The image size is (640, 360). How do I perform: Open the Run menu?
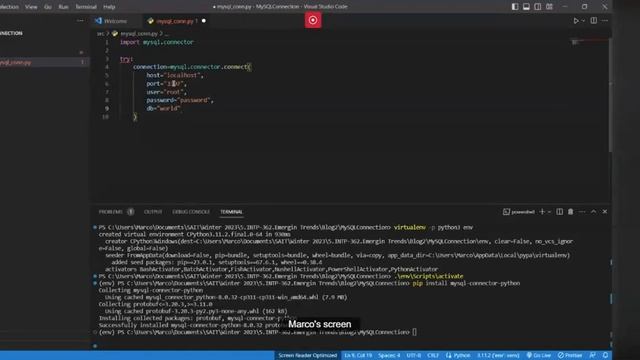pyautogui.click(x=63, y=7)
